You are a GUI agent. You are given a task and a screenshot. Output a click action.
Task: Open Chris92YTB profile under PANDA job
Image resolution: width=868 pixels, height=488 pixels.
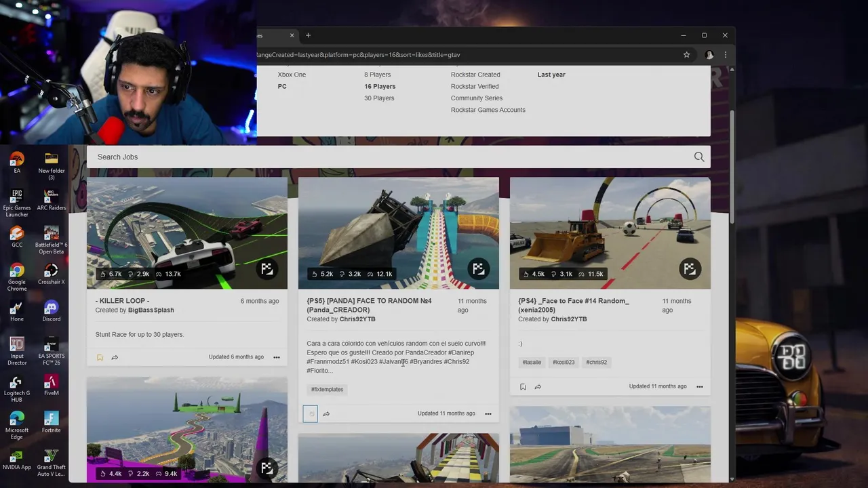point(357,319)
